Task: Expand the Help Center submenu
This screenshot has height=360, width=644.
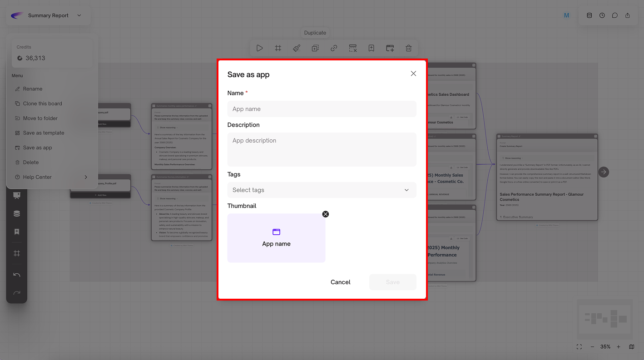Action: [85, 177]
